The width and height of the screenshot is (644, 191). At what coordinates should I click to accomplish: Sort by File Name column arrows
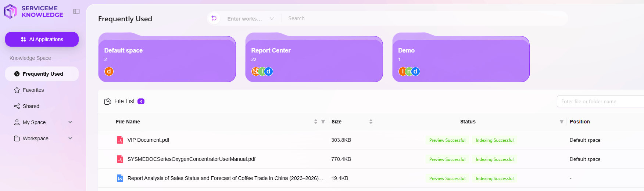[x=316, y=122]
